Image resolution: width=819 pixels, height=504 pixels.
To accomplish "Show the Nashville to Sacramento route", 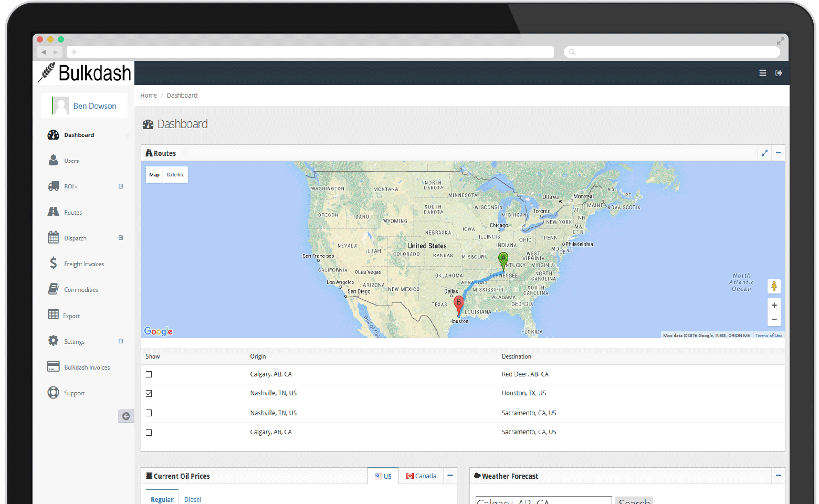I will [x=149, y=413].
